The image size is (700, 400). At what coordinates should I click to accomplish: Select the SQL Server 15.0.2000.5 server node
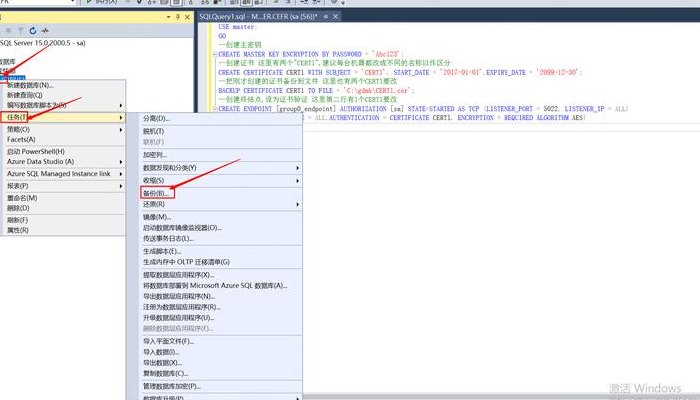[43, 43]
